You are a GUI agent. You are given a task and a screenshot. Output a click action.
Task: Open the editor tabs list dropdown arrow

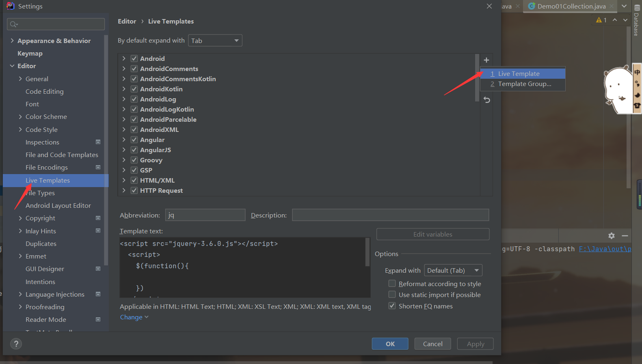[x=624, y=6]
